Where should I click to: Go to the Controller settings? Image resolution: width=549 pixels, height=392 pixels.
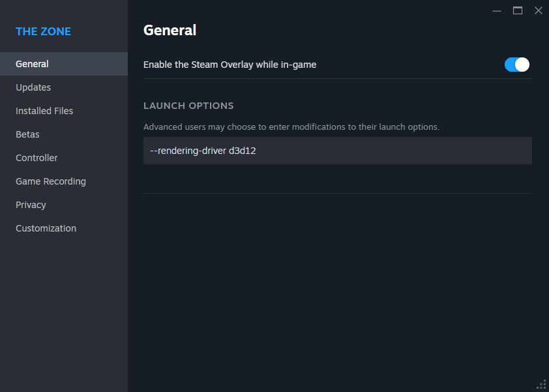pos(37,158)
